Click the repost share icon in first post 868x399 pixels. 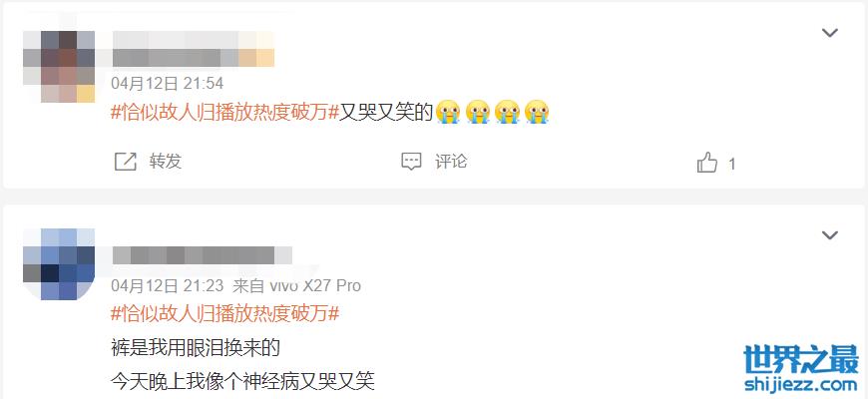point(125,162)
